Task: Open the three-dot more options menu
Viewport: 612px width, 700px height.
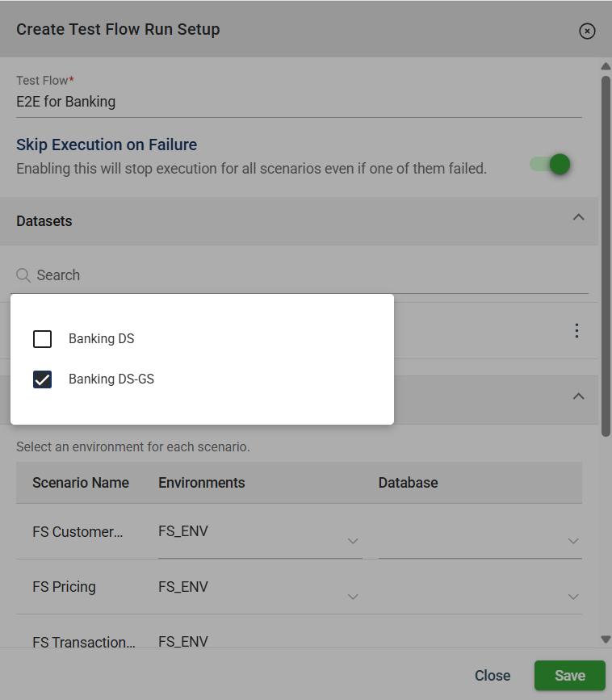Action: click(576, 331)
